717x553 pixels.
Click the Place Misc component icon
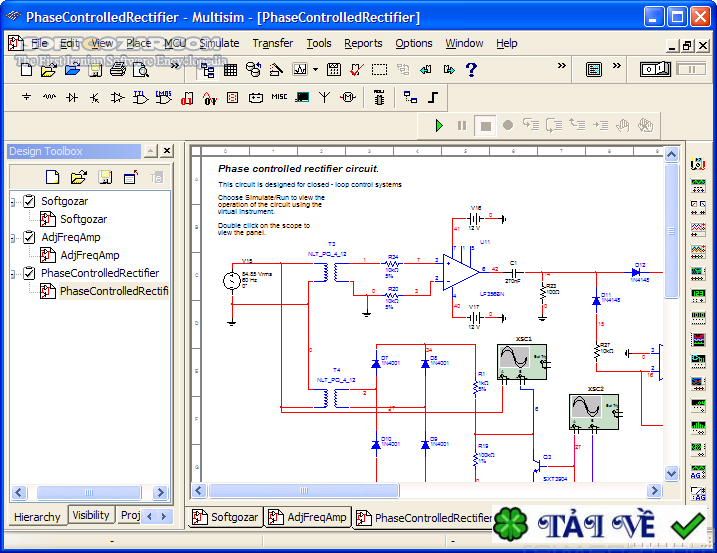tap(279, 98)
